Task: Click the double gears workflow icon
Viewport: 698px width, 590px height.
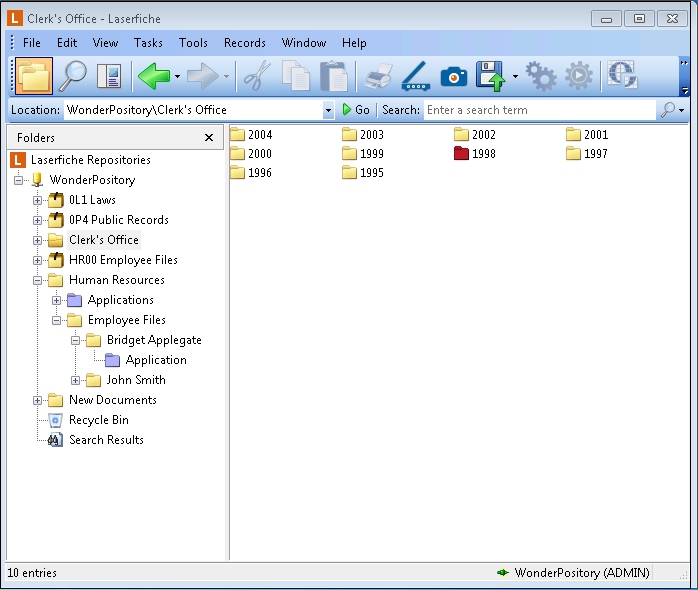Action: pos(541,76)
